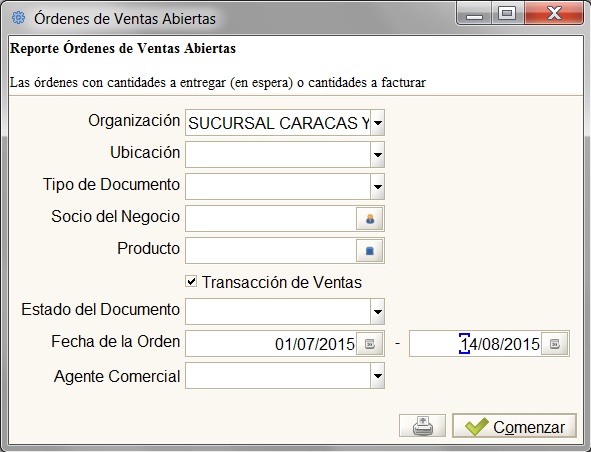Click the end date field 14/08/2015

click(476, 344)
